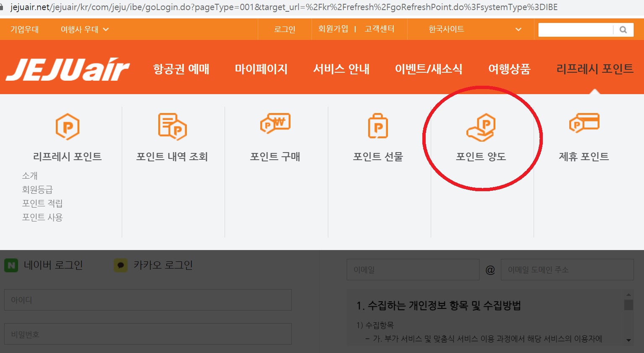The image size is (644, 353).
Task: Click the 기업우대 link
Action: point(24,29)
